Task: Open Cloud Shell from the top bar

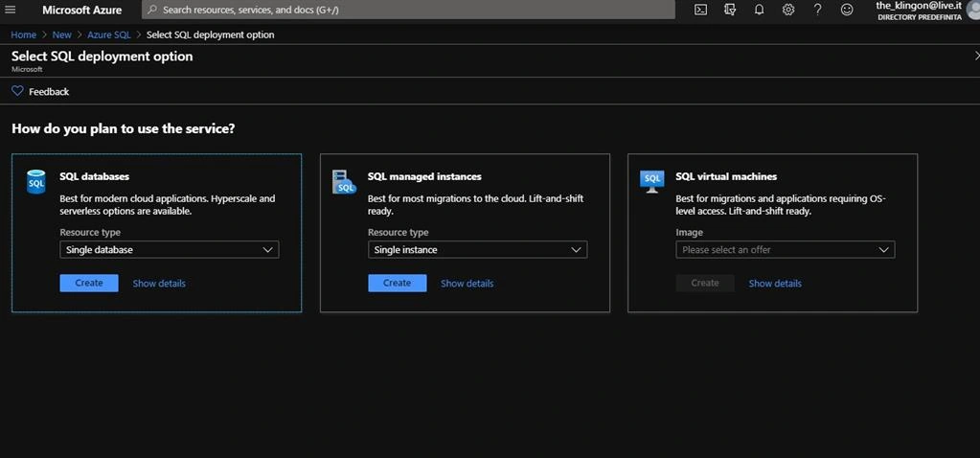Action: pyautogui.click(x=701, y=10)
